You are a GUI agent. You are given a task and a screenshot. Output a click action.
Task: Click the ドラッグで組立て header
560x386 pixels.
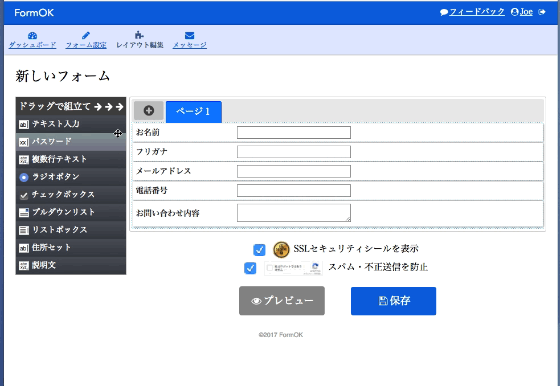click(71, 106)
